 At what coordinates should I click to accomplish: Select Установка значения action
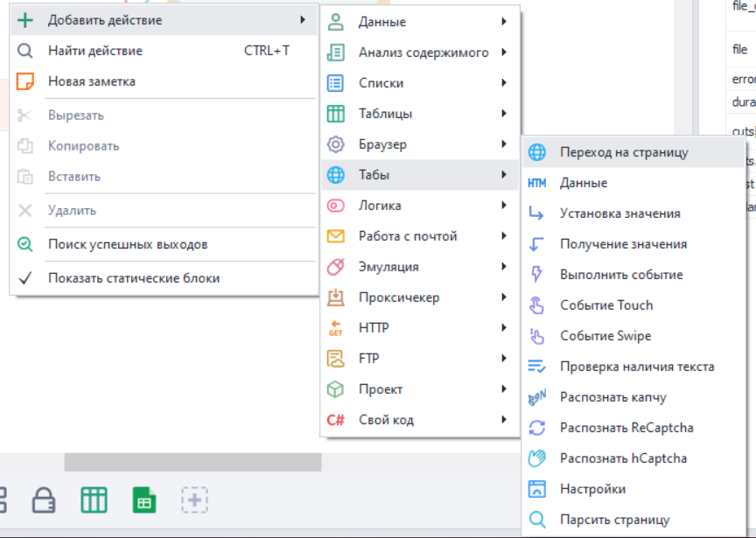[x=619, y=213]
